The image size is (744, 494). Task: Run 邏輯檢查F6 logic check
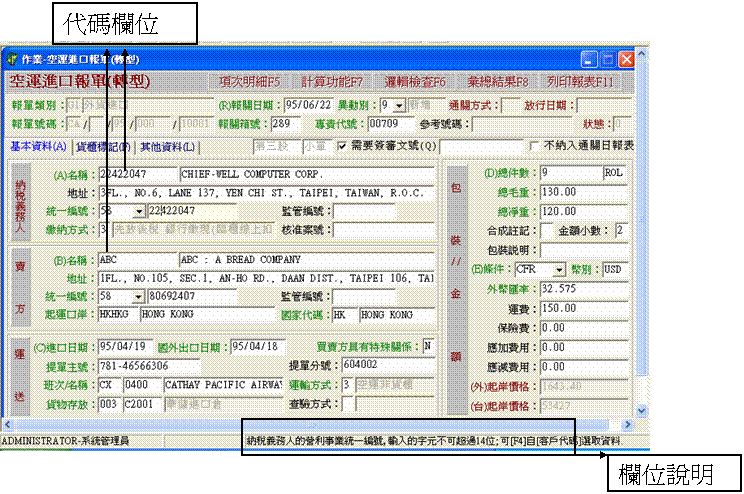click(x=415, y=82)
